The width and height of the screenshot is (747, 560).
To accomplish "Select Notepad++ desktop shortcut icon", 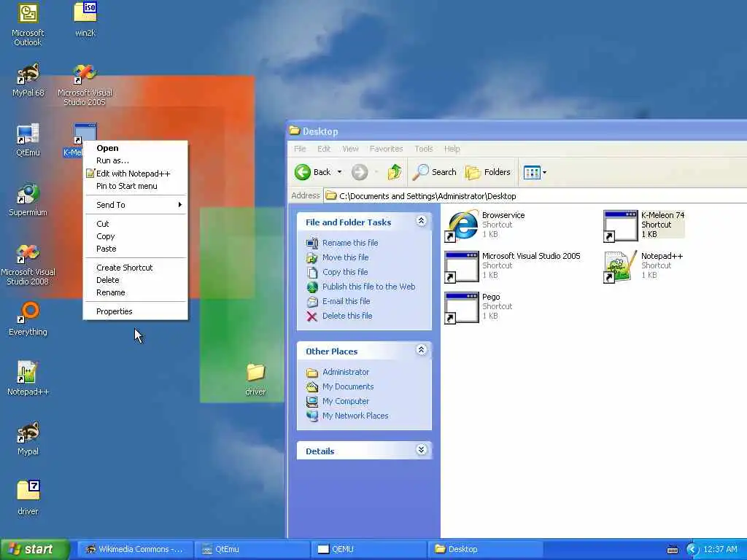I will 28,379.
